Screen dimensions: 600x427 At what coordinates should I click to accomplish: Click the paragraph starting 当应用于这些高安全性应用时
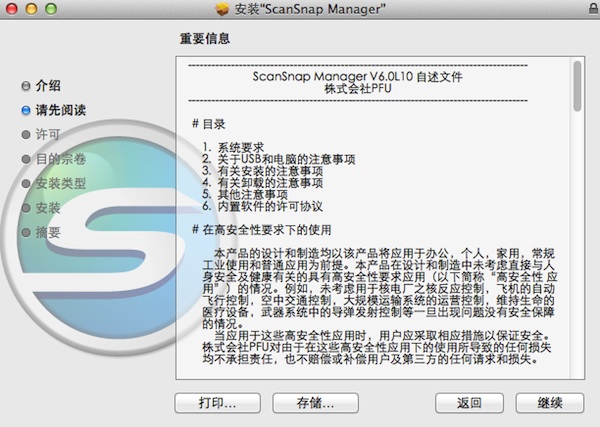pyautogui.click(x=377, y=348)
